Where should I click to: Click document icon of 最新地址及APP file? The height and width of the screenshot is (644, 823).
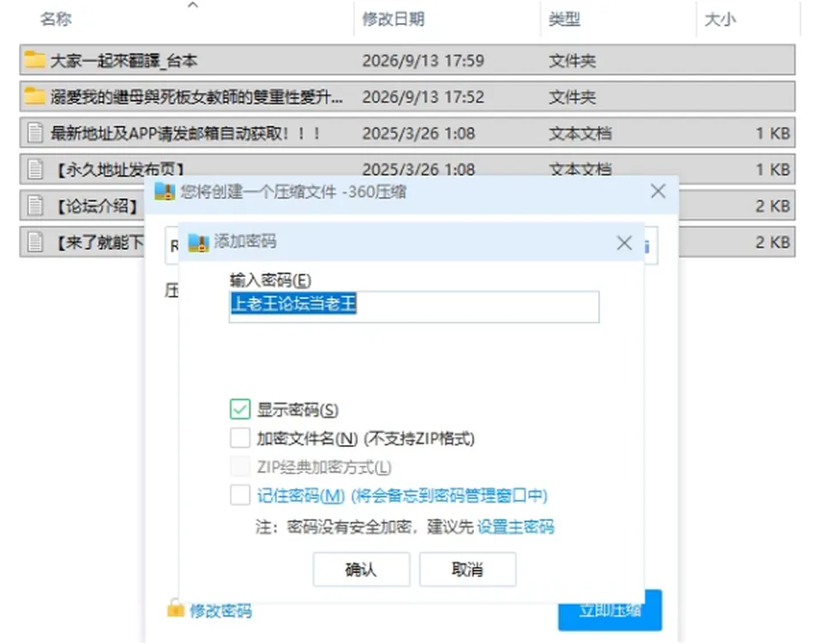click(x=35, y=133)
